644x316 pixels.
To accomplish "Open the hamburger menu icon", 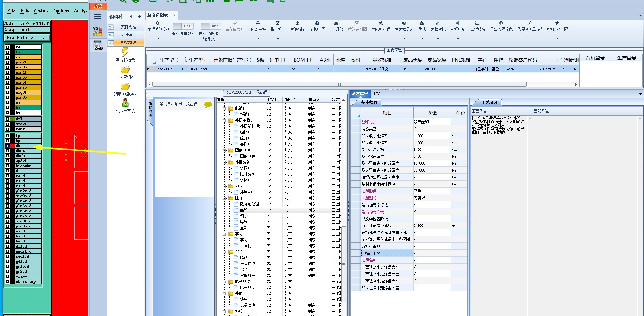I will 98,17.
